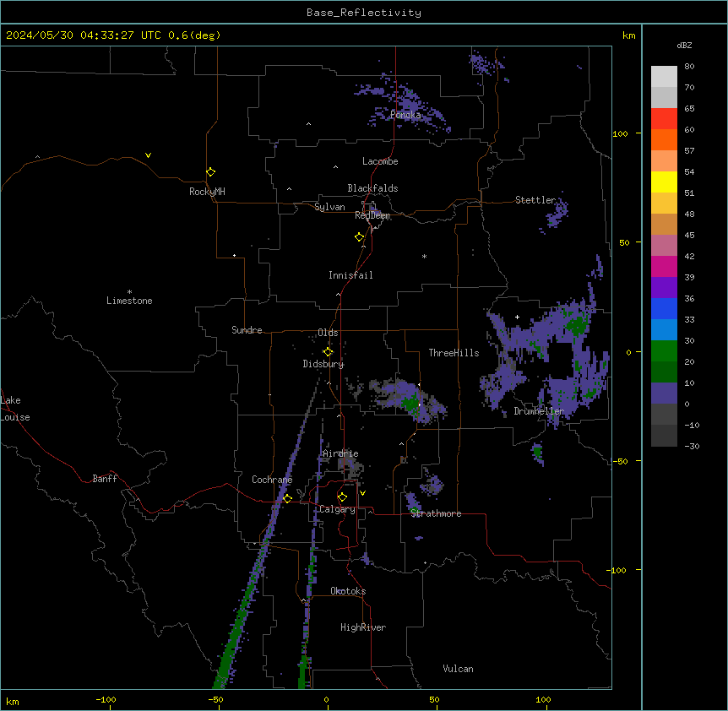The image size is (728, 711).
Task: Click the yellow V marker east of Calgary
Action: point(362,493)
